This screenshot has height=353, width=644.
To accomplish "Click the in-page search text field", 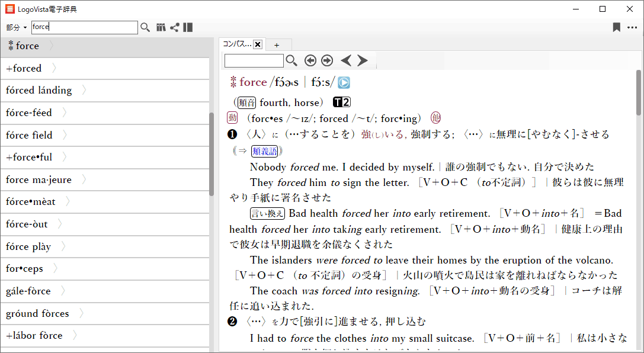I will pos(254,60).
